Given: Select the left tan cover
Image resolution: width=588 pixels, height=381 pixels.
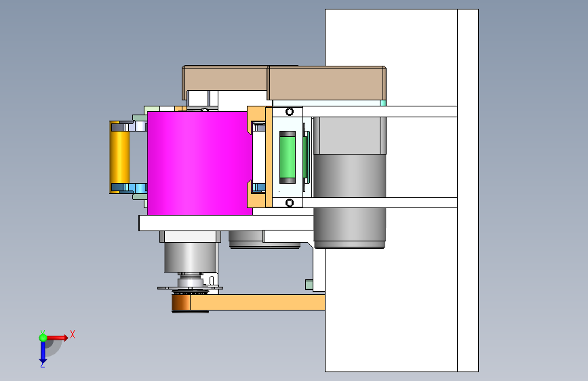Looking at the screenshot, I should [x=225, y=78].
